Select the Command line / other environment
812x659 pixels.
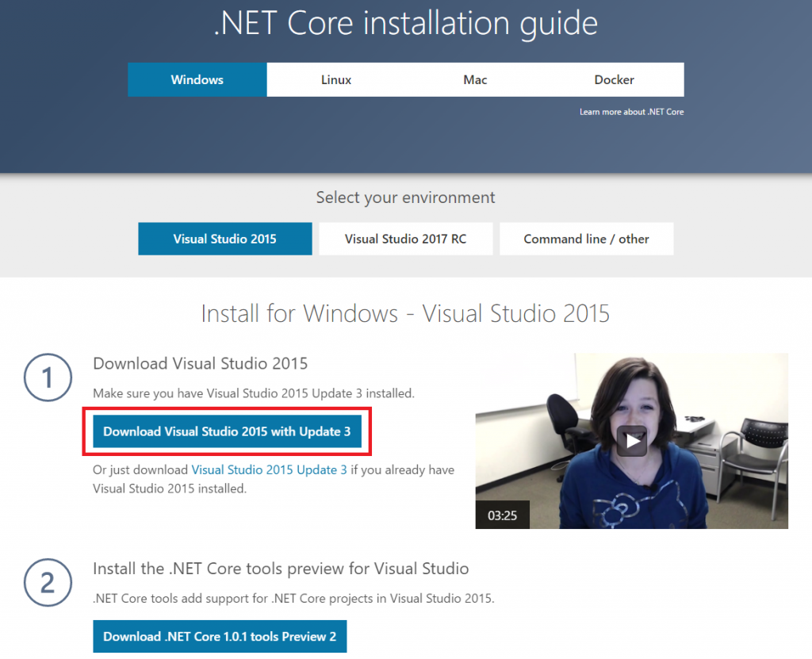[x=586, y=239]
